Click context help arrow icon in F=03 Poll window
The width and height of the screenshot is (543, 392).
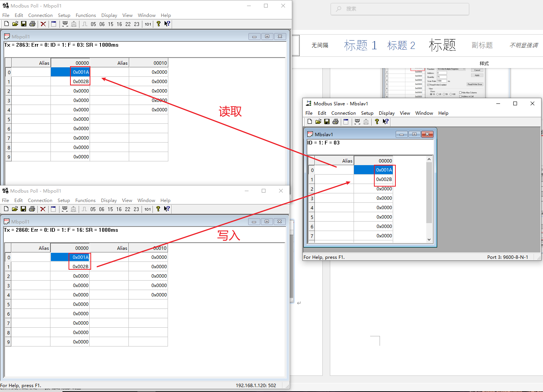pyautogui.click(x=167, y=24)
